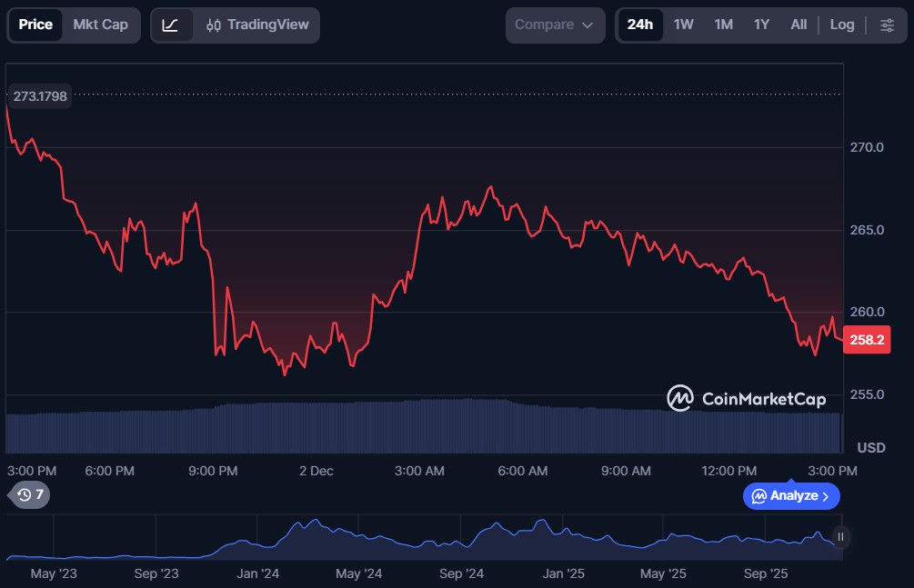914x588 pixels.
Task: Show the 1Y time range
Action: pos(761,25)
